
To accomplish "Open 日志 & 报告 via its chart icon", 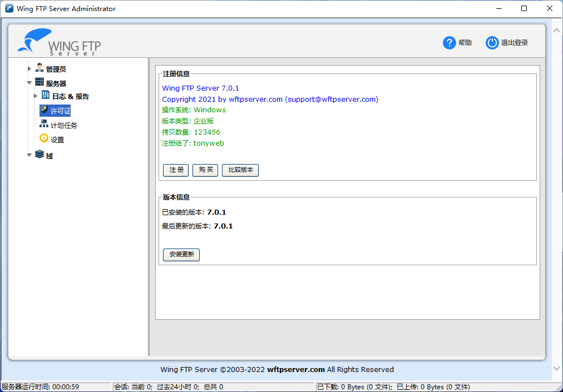I will click(47, 95).
